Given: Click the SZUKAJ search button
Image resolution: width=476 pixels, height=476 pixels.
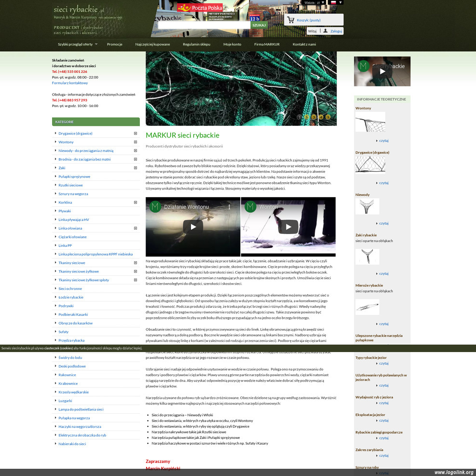Looking at the screenshot, I should (259, 25).
